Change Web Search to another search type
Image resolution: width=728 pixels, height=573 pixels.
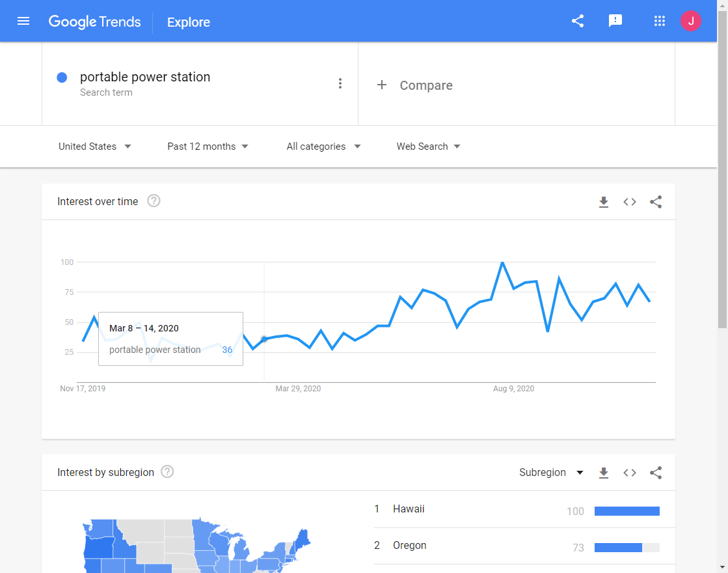pos(427,147)
